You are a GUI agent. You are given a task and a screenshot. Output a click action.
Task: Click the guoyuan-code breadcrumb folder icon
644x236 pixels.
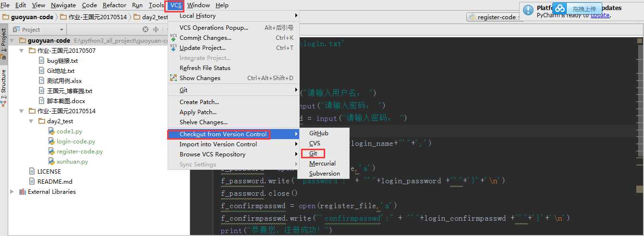coord(6,17)
